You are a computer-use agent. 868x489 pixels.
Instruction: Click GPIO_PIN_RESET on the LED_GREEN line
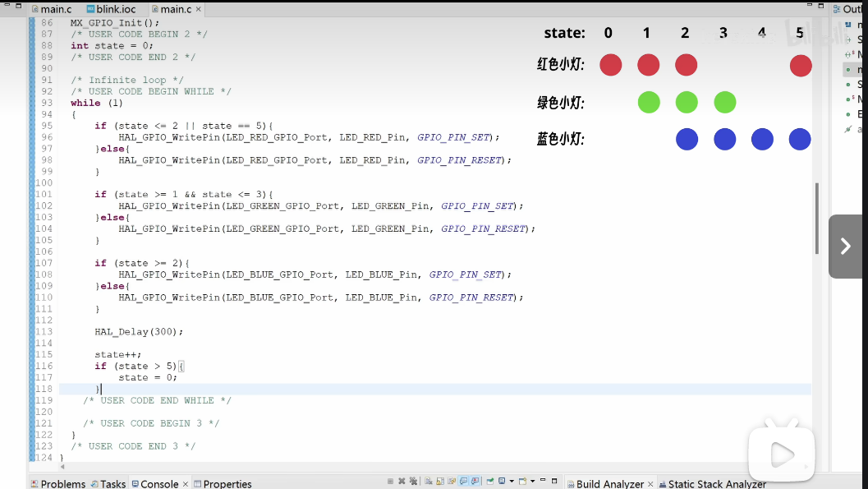[483, 228]
